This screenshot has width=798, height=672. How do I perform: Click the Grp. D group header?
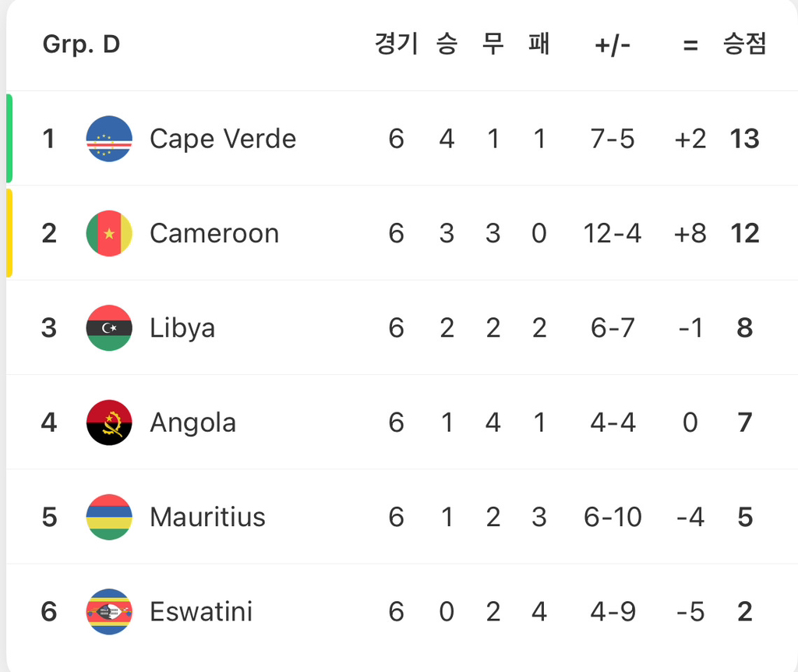[81, 44]
